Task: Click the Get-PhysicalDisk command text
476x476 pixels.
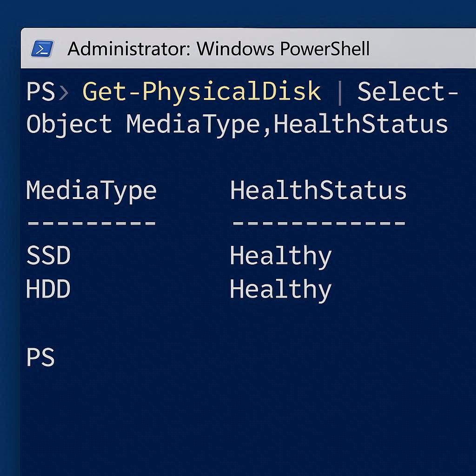Action: click(x=201, y=92)
